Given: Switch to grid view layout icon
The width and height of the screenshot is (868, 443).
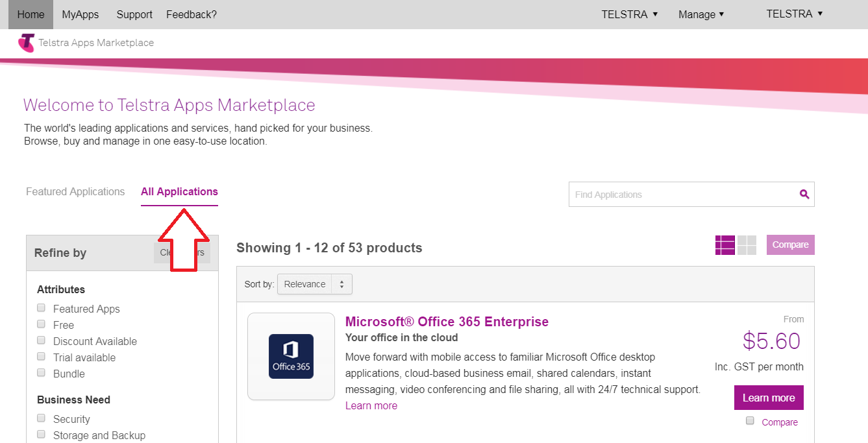Looking at the screenshot, I should pyautogui.click(x=747, y=245).
